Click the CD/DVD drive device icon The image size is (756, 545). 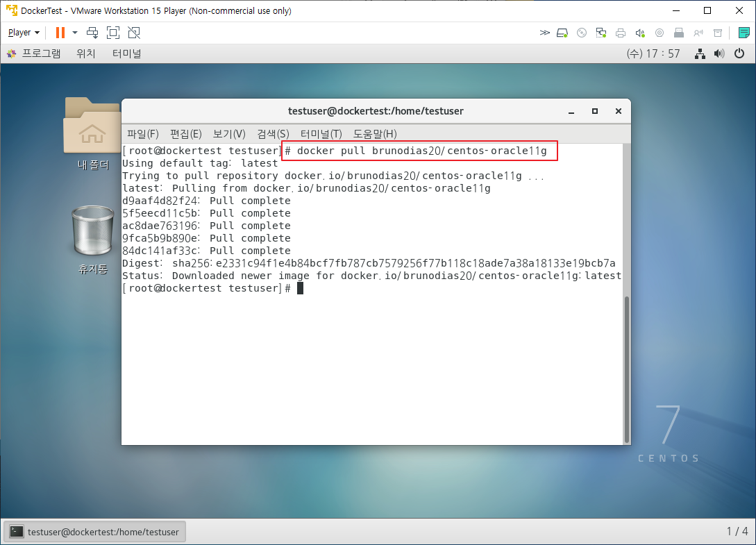582,33
